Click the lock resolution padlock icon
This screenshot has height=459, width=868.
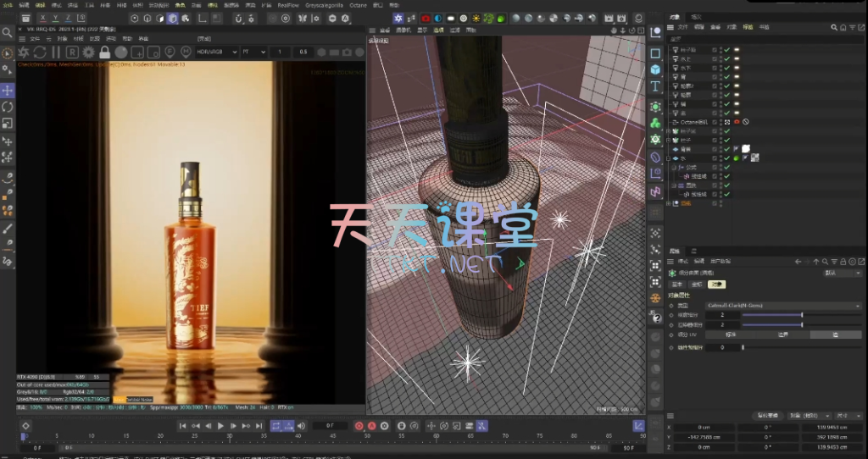[104, 53]
